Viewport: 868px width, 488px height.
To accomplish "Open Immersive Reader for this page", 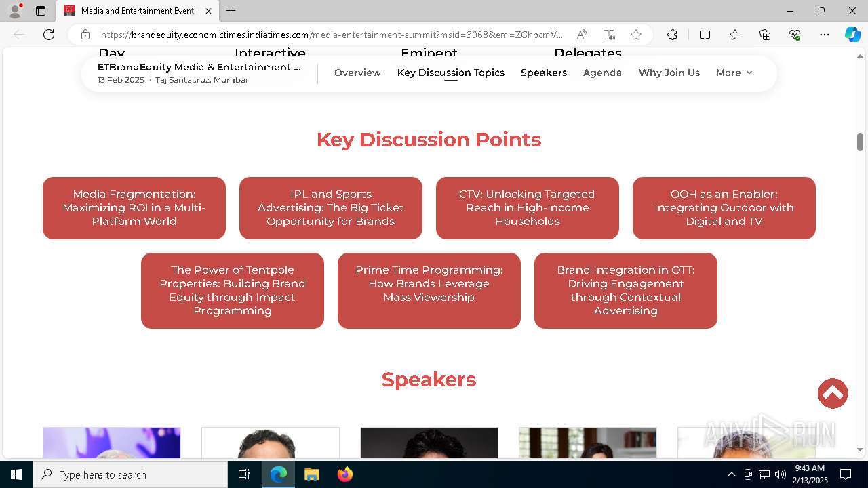I will pyautogui.click(x=609, y=35).
